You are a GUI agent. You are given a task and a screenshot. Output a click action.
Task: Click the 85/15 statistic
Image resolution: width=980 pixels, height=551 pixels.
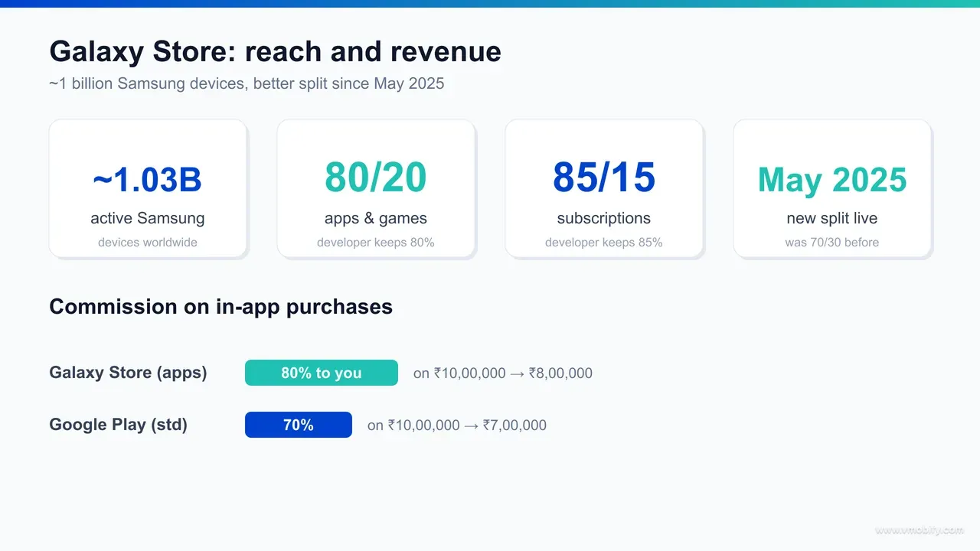[x=604, y=178]
